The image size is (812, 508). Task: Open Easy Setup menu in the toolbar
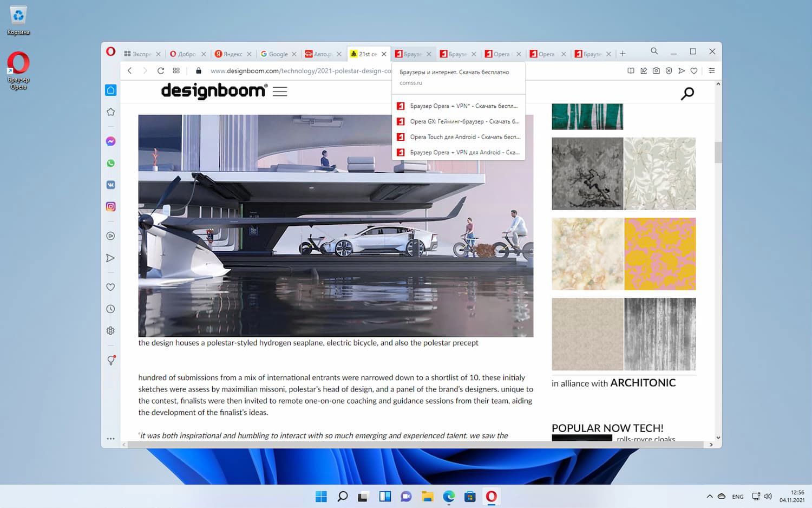[x=712, y=70]
